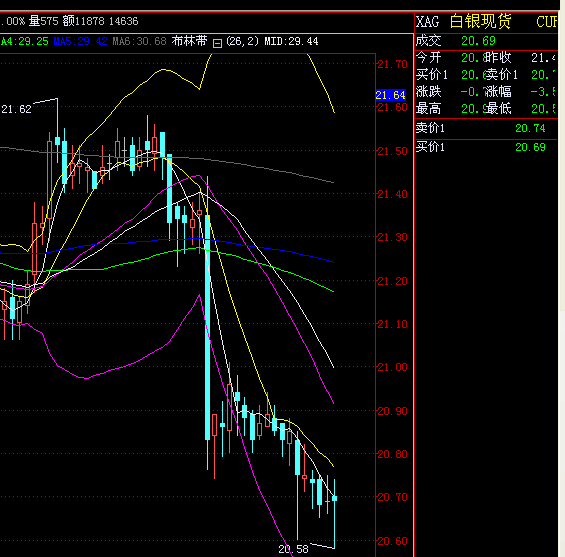The image size is (565, 557).
Task: Click the tall cyan crash candlestick
Action: click(208, 327)
